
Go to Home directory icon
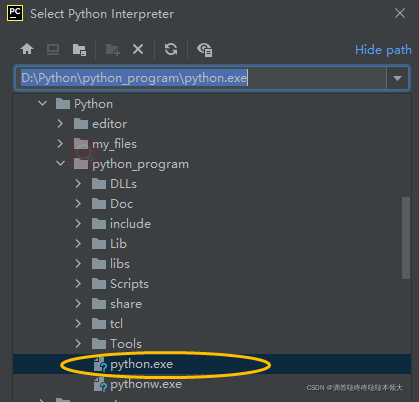tap(27, 49)
